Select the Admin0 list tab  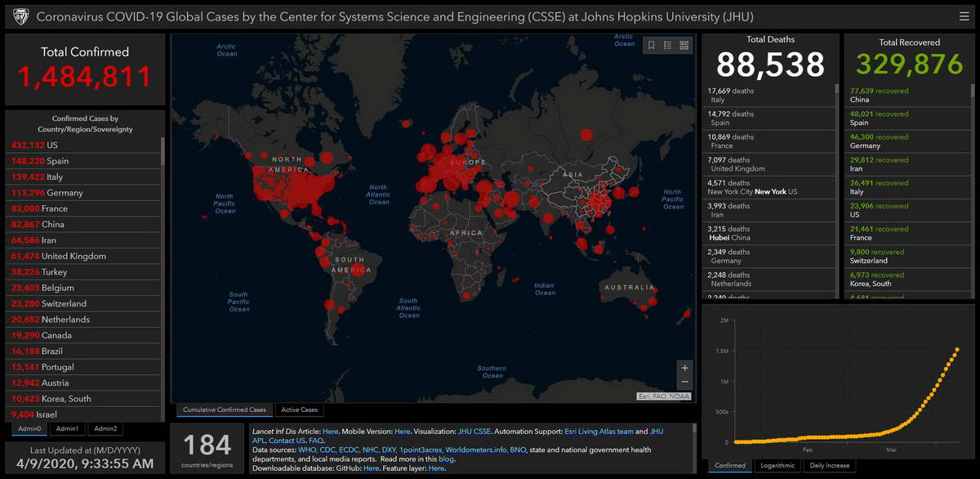coord(29,428)
